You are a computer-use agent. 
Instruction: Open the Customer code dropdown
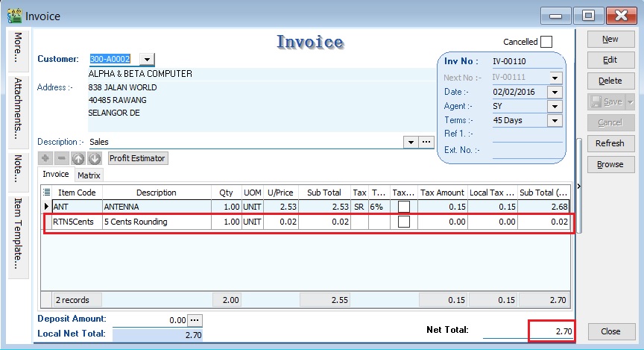pyautogui.click(x=147, y=60)
